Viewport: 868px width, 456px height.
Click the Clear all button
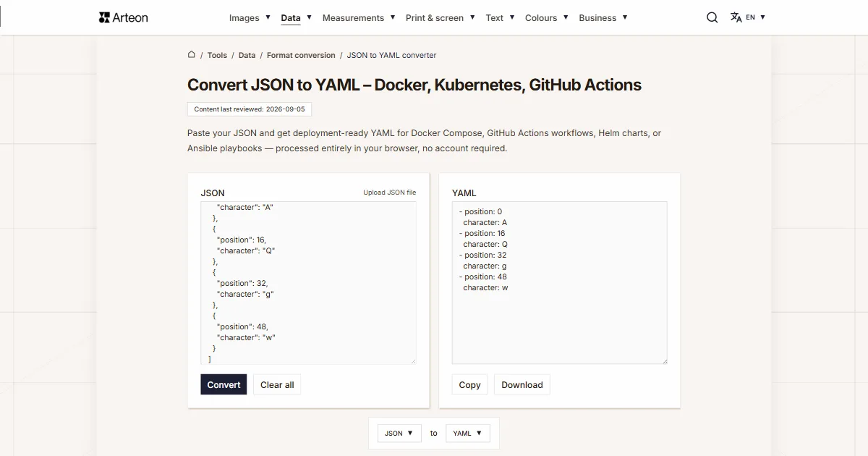point(277,384)
